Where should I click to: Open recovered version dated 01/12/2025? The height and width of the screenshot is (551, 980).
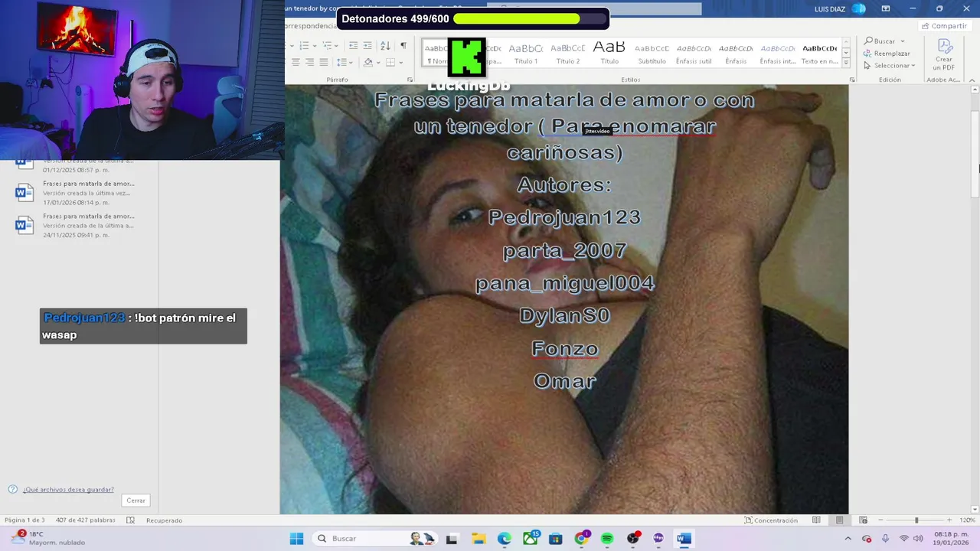click(x=75, y=165)
